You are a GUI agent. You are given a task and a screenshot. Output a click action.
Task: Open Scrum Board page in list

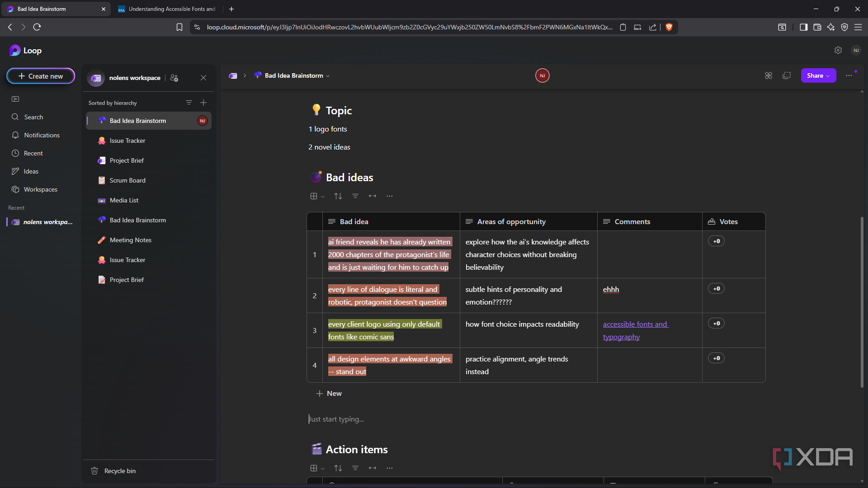tap(149, 180)
